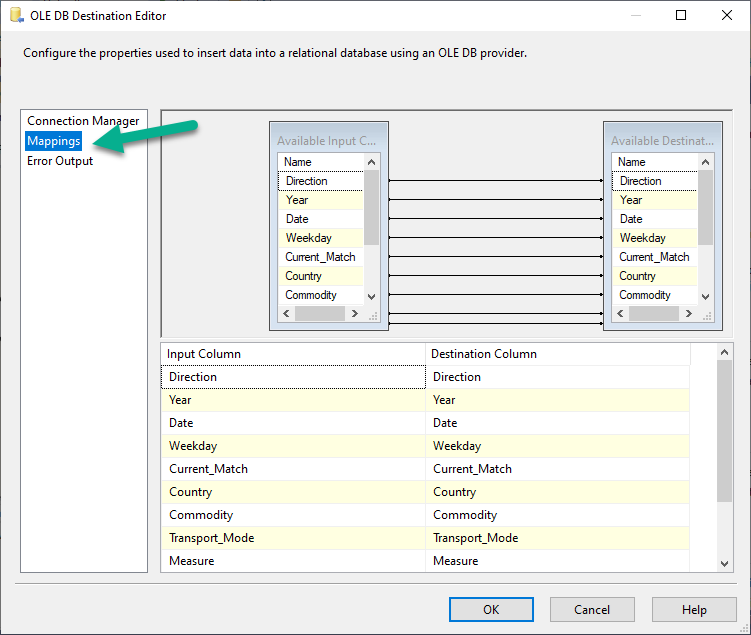
Task: Click up arrow of mapping grid scrollbar
Action: (x=724, y=352)
